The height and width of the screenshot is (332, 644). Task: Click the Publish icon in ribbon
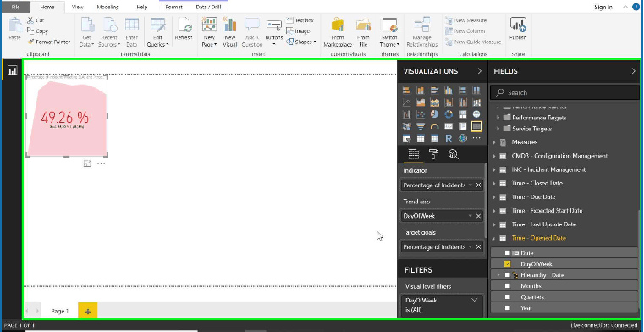click(518, 29)
